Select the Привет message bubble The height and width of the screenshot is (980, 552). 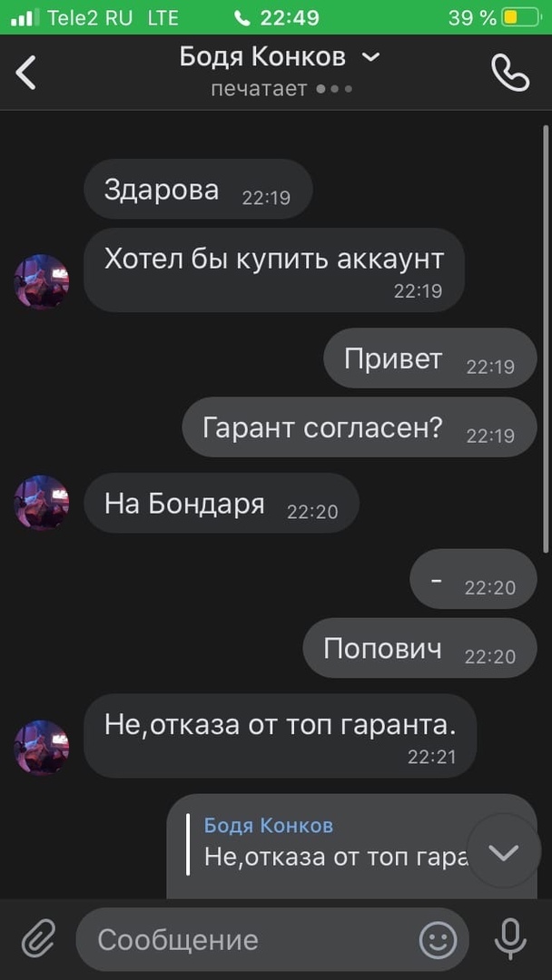point(430,358)
